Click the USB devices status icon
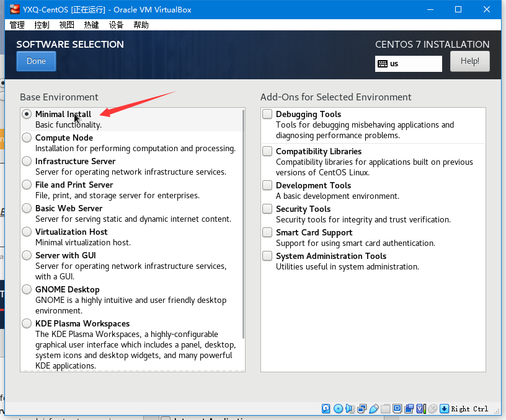506x420 pixels. click(373, 408)
